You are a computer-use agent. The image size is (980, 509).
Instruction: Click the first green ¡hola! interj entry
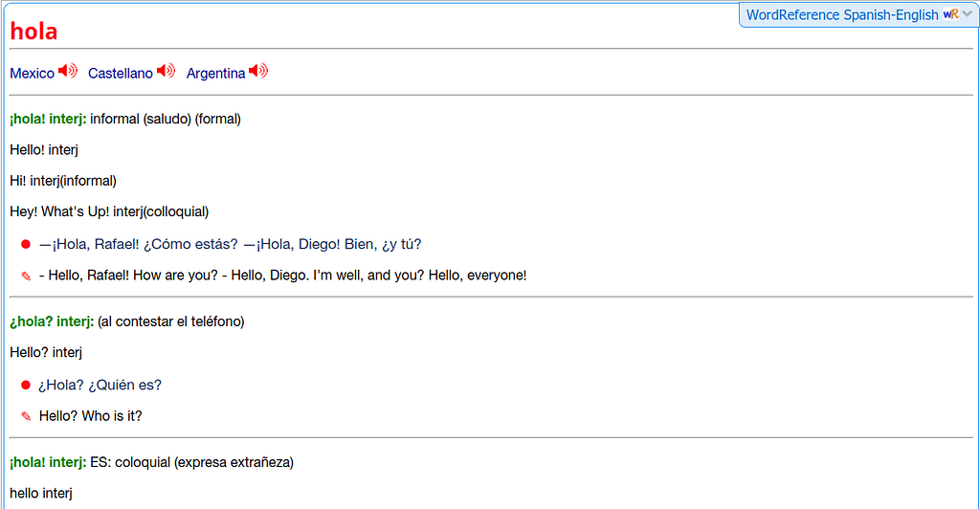tap(48, 119)
